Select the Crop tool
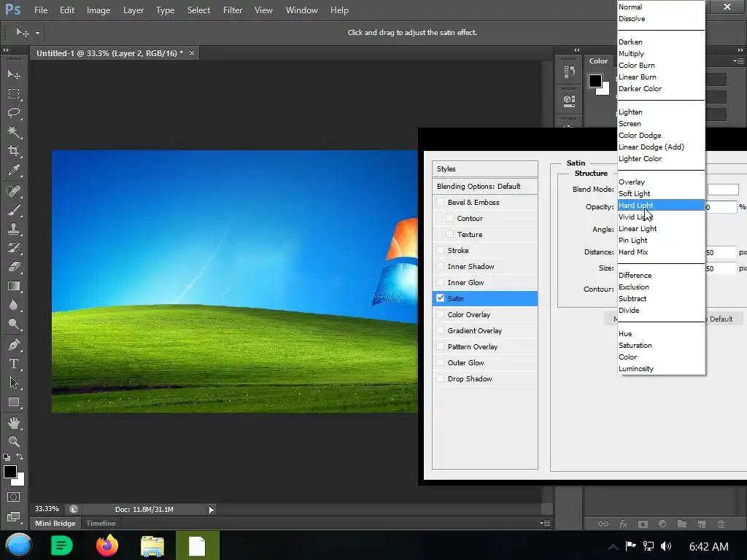This screenshot has height=560, width=747. click(14, 151)
